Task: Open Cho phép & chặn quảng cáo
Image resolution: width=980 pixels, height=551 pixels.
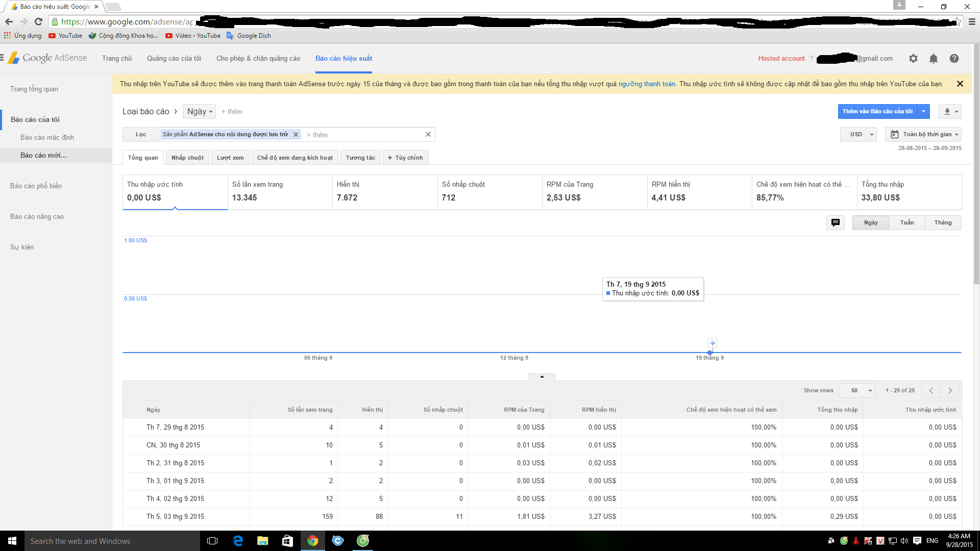Action: point(258,59)
